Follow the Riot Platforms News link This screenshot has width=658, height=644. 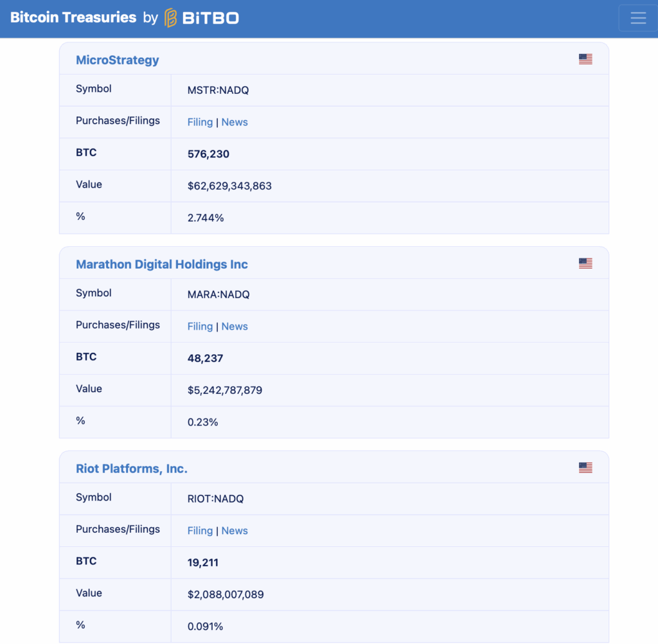click(235, 531)
